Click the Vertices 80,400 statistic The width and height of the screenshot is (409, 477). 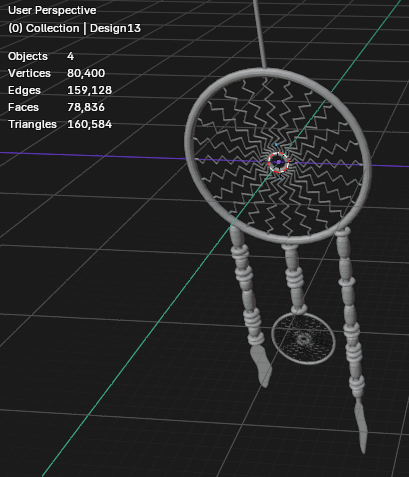click(56, 73)
